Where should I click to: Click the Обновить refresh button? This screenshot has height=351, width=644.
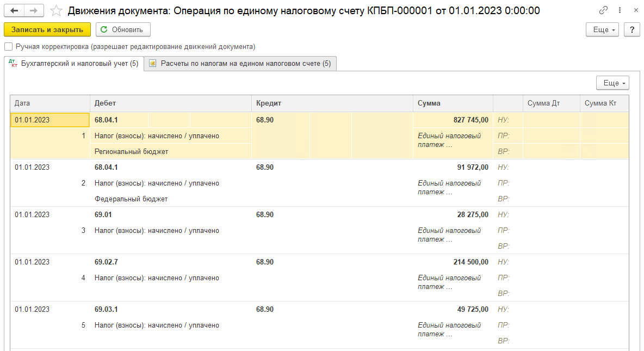click(123, 30)
